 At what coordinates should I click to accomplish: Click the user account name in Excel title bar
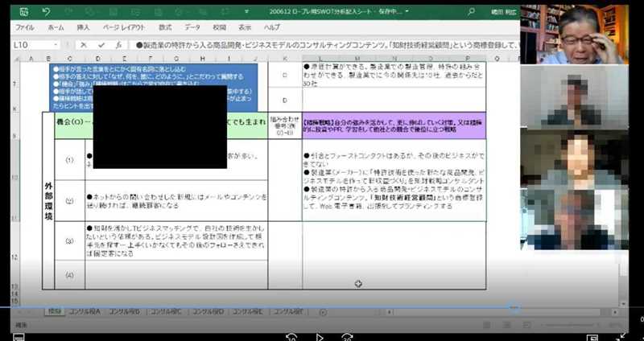coord(504,12)
